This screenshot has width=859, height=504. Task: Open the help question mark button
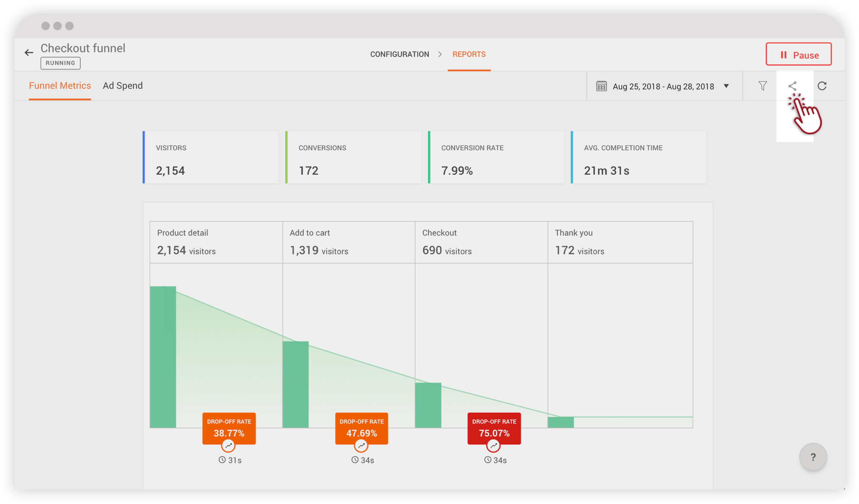point(813,457)
